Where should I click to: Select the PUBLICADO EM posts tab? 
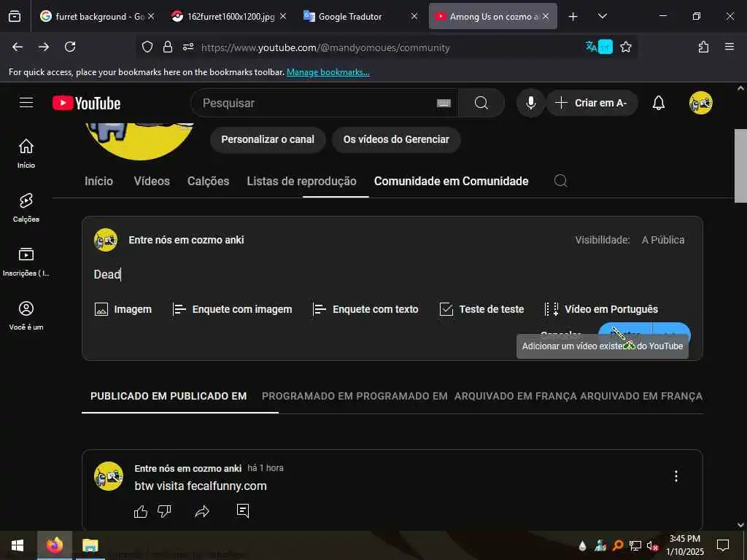coord(169,396)
